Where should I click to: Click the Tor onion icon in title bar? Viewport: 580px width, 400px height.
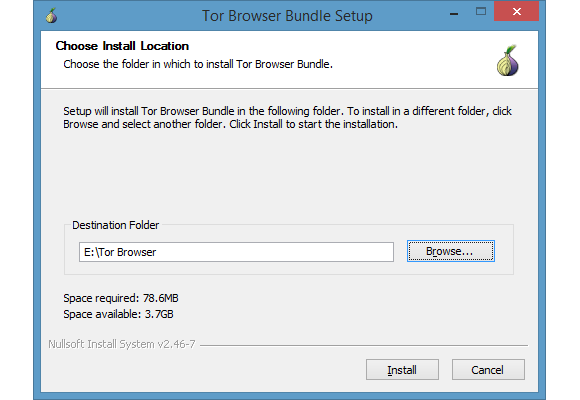51,16
